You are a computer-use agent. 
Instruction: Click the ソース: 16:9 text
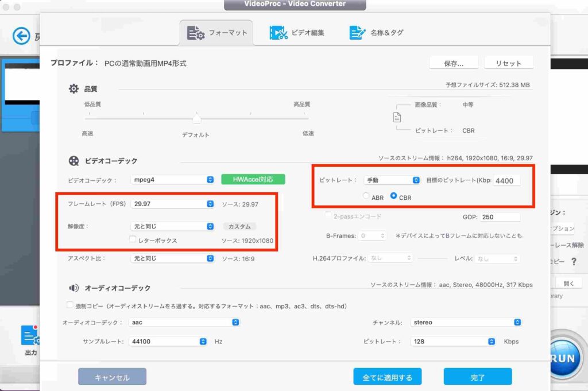238,259
